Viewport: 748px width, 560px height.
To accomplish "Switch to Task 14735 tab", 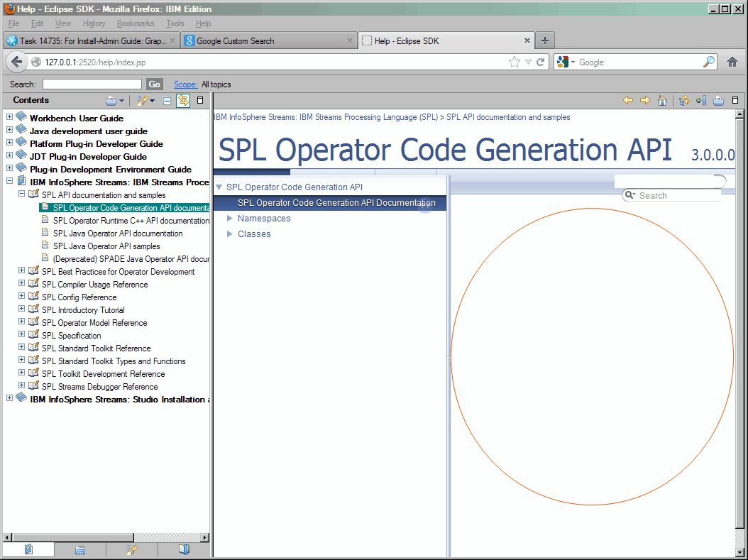I will pos(92,40).
